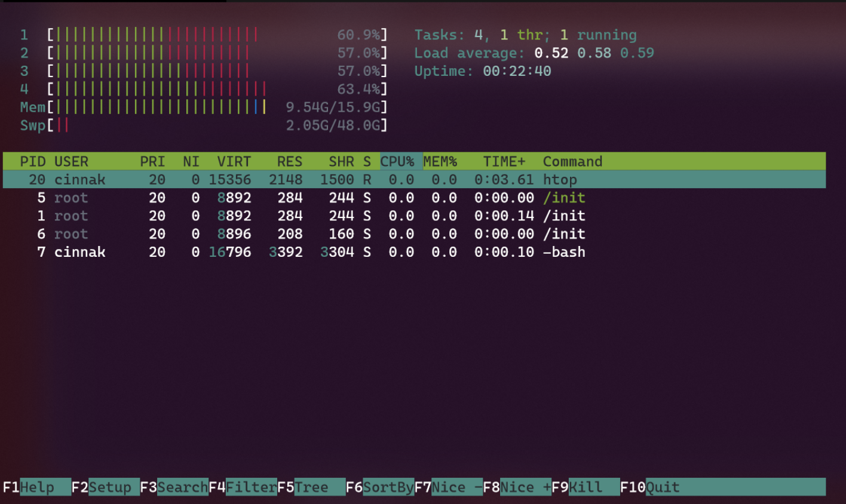Screen dimensions: 846x504
Task: Click the 8896 VIRT value
Action: pos(234,233)
